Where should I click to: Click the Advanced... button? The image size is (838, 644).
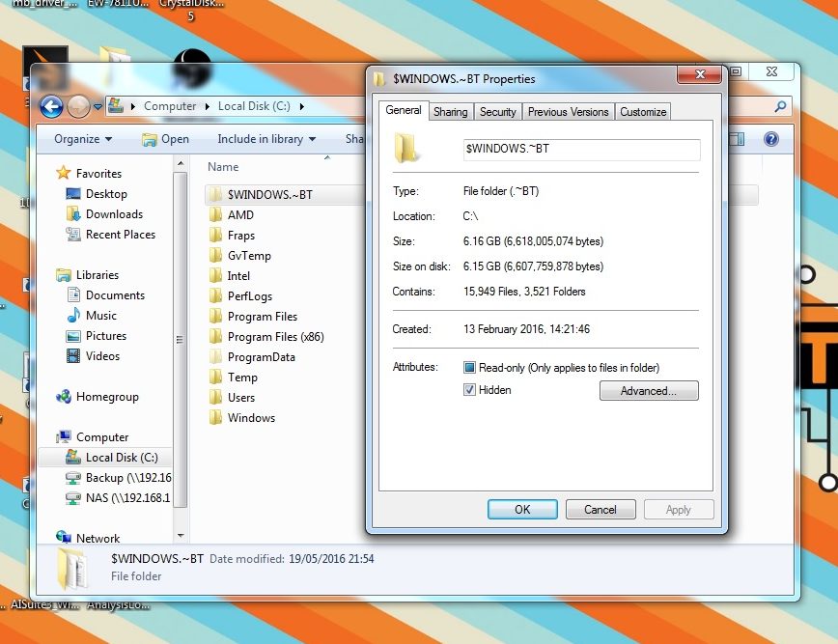[x=648, y=391]
